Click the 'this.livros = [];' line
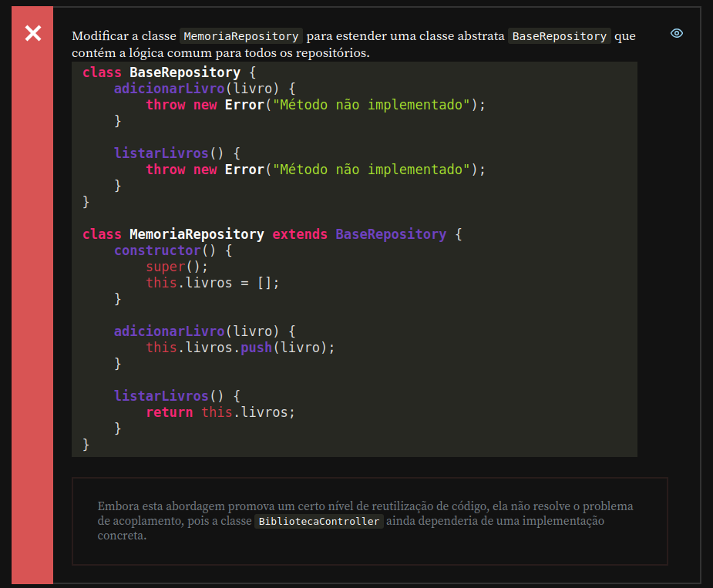713x588 pixels. tap(212, 283)
